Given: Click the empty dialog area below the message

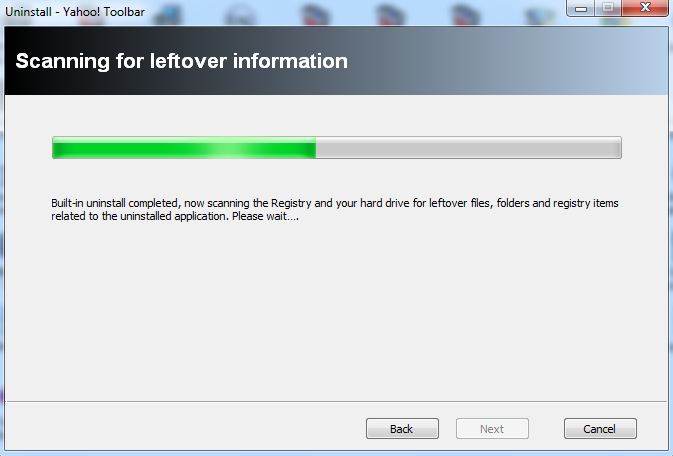Looking at the screenshot, I should 336,311.
